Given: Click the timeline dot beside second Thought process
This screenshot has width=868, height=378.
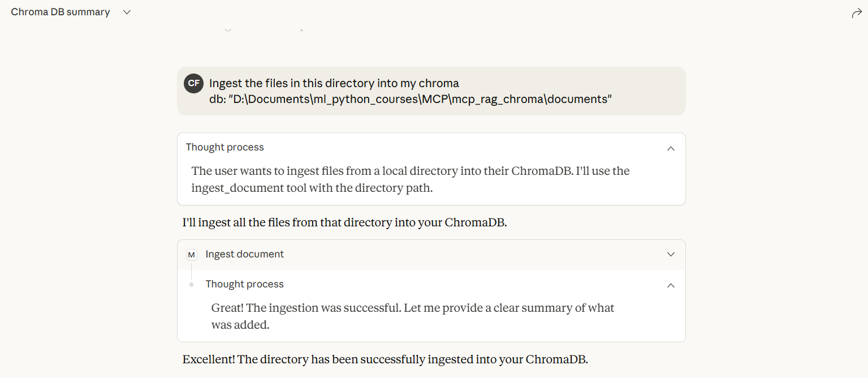Looking at the screenshot, I should tap(192, 285).
